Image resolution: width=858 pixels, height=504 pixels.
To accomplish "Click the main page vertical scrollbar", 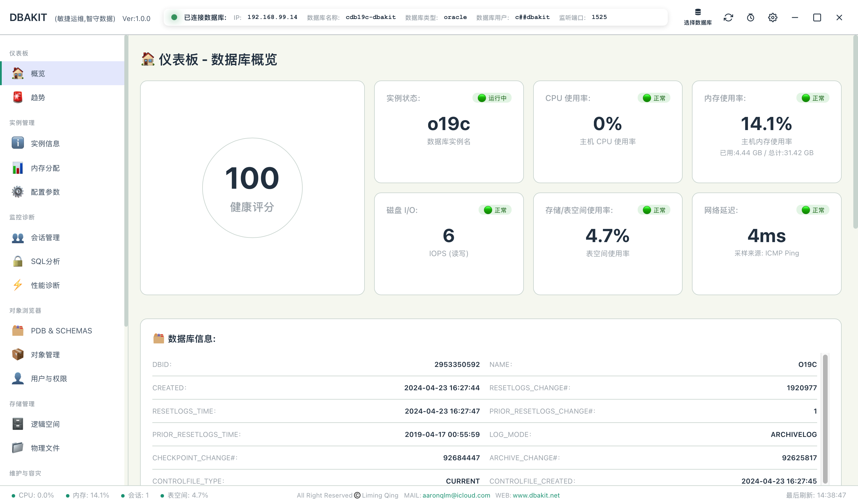I will (855, 132).
